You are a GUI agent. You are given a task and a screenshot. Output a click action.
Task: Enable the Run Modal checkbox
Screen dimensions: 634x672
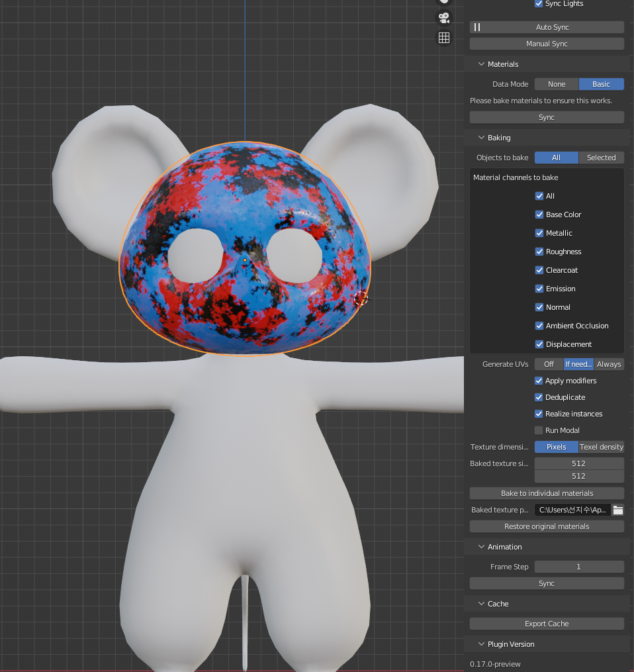(x=539, y=430)
